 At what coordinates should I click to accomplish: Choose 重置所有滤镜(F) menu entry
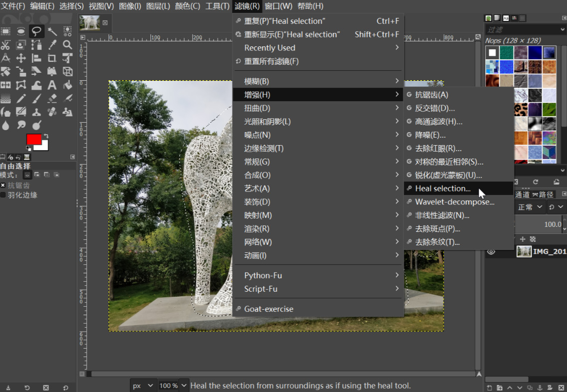(x=272, y=61)
